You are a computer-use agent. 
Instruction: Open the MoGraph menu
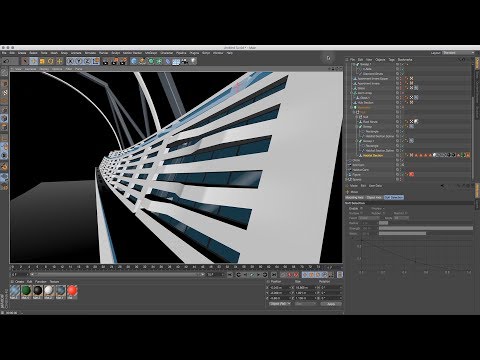(151, 53)
